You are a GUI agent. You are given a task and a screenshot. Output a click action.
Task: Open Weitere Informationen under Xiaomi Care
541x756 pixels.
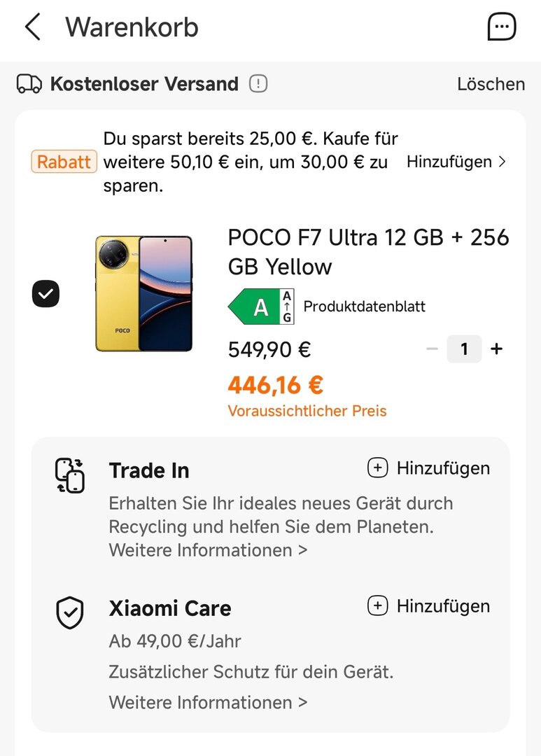coord(208,703)
